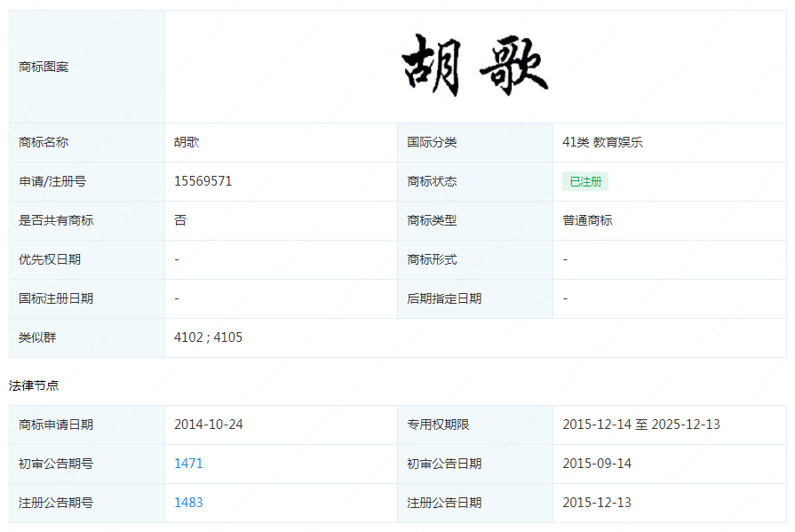Click the 申请/注册号 label

pos(52,181)
